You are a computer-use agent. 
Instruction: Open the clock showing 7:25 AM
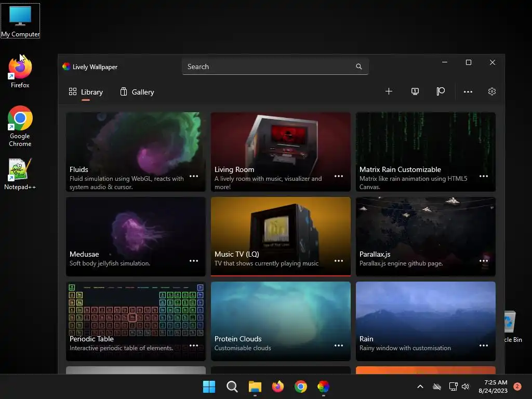[493, 387]
